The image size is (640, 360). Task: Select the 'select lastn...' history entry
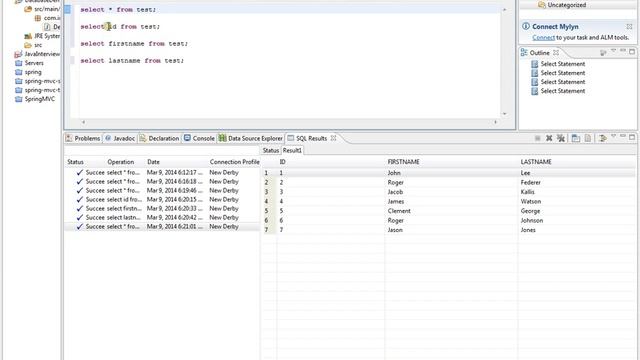(162, 218)
